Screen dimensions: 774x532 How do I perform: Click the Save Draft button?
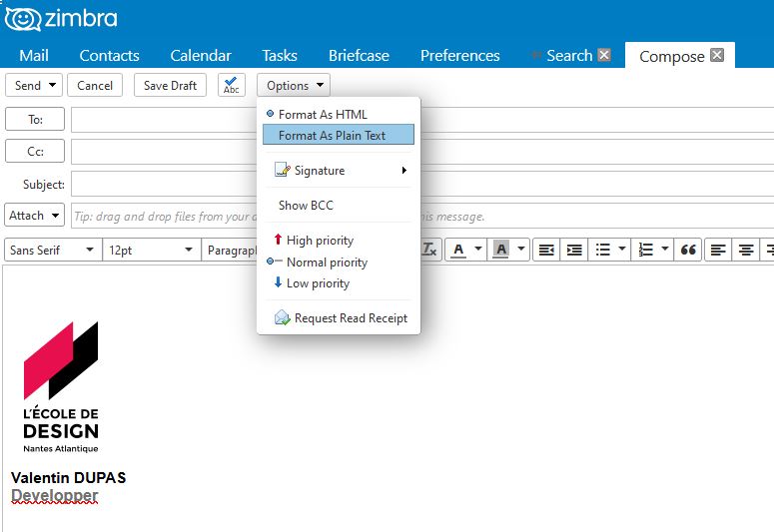tap(170, 86)
